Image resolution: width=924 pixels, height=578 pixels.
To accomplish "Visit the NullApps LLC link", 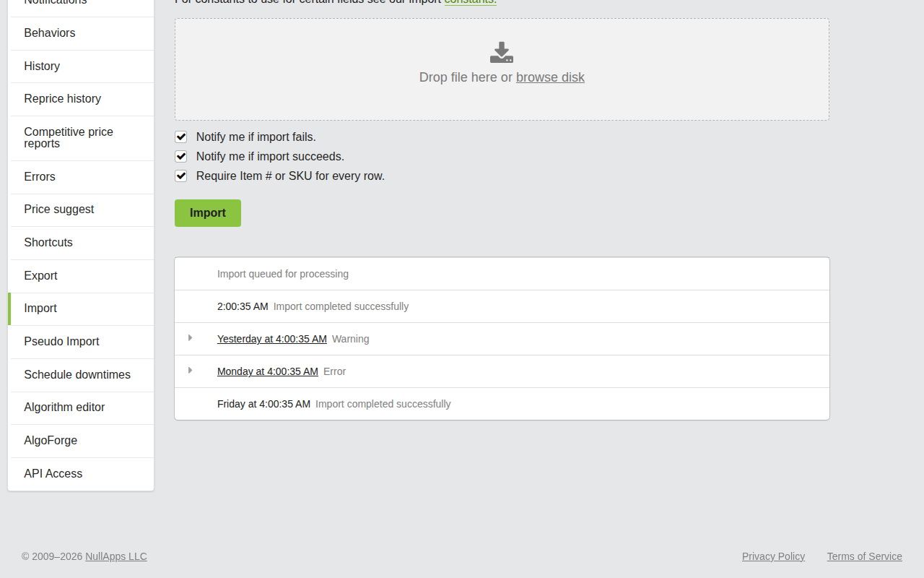I will (x=115, y=556).
